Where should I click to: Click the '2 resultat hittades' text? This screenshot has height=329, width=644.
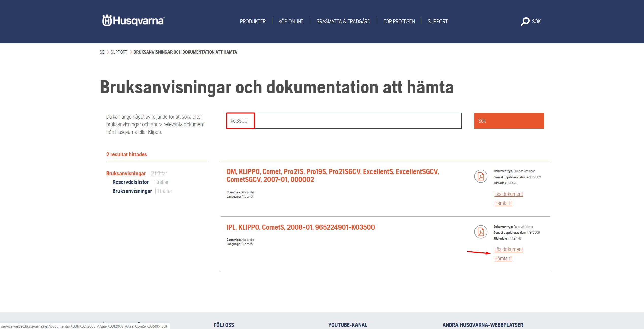point(126,154)
